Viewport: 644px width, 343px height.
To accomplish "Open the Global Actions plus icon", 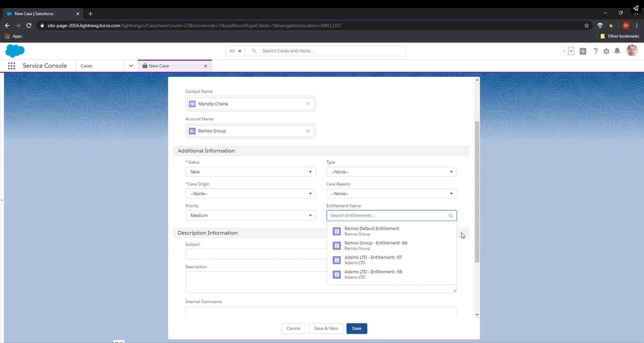I will [x=583, y=51].
